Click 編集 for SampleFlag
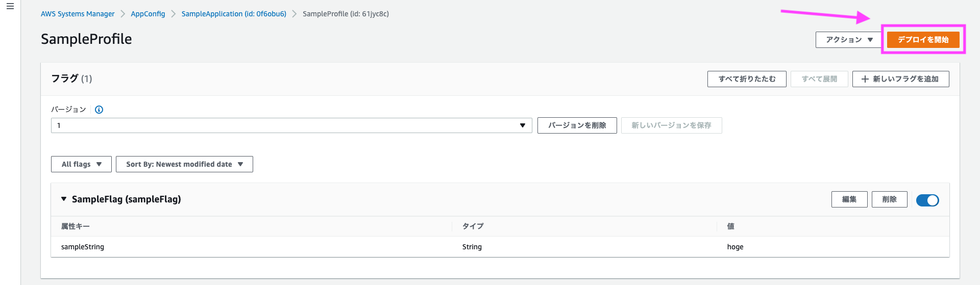Viewport: 980px width, 285px height. tap(849, 199)
